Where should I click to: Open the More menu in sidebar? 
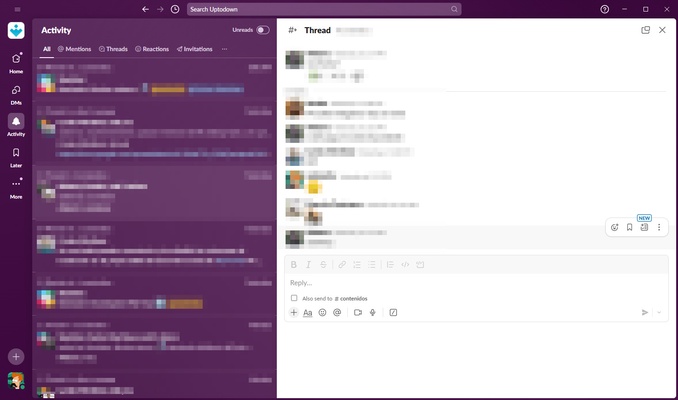click(16, 189)
